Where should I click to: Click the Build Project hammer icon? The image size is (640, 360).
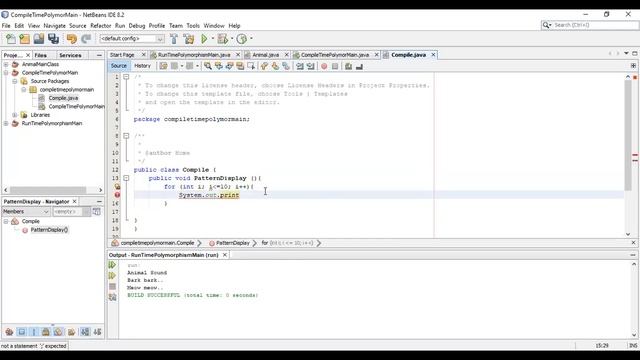coord(174,39)
